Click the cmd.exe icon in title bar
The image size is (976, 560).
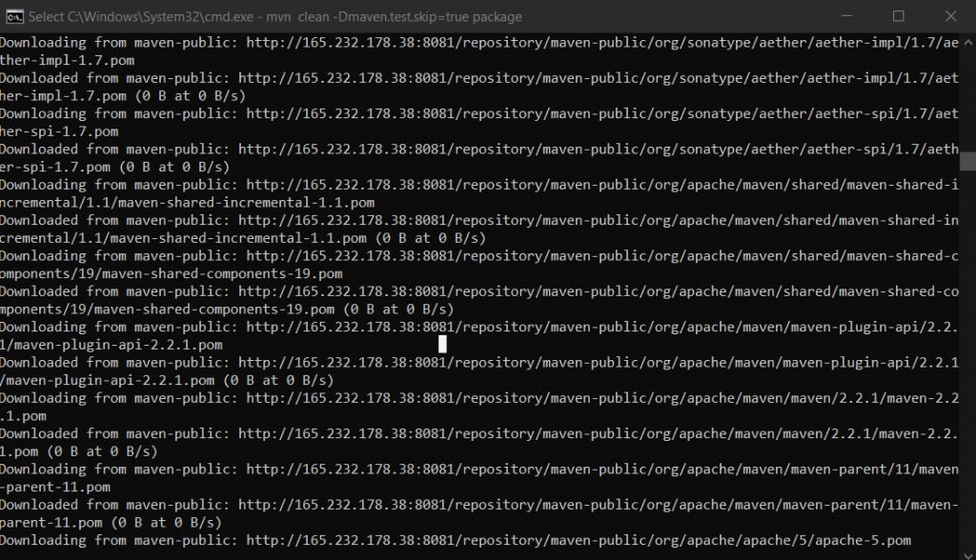point(14,17)
